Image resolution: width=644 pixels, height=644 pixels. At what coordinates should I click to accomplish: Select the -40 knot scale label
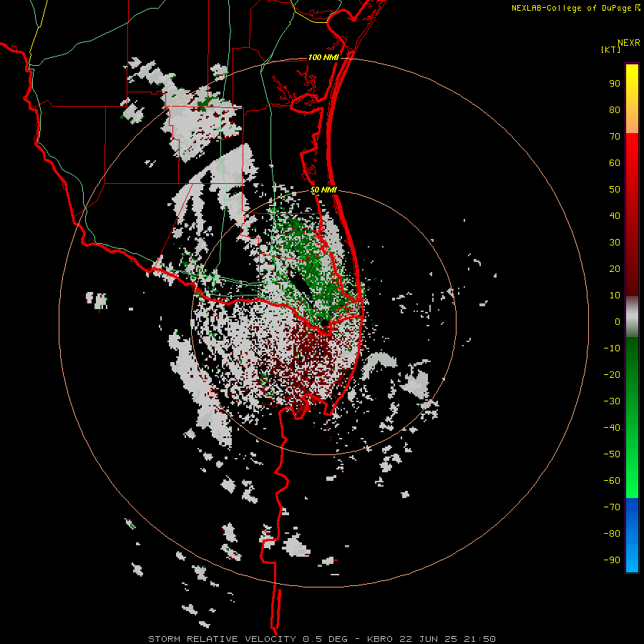[612, 428]
